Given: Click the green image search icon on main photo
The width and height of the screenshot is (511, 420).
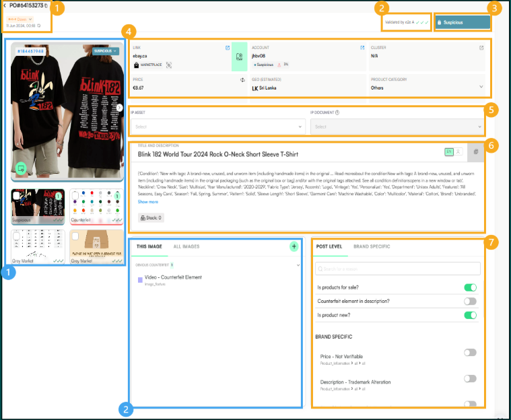Looking at the screenshot, I should click(21, 168).
